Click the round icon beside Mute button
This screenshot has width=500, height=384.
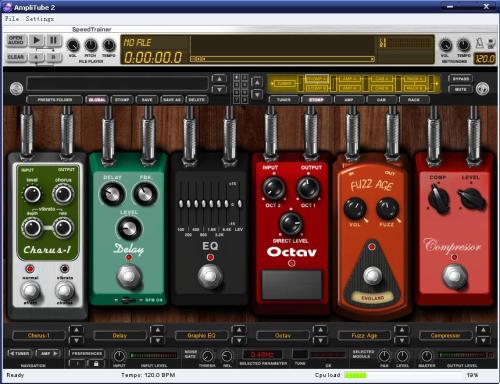(483, 89)
